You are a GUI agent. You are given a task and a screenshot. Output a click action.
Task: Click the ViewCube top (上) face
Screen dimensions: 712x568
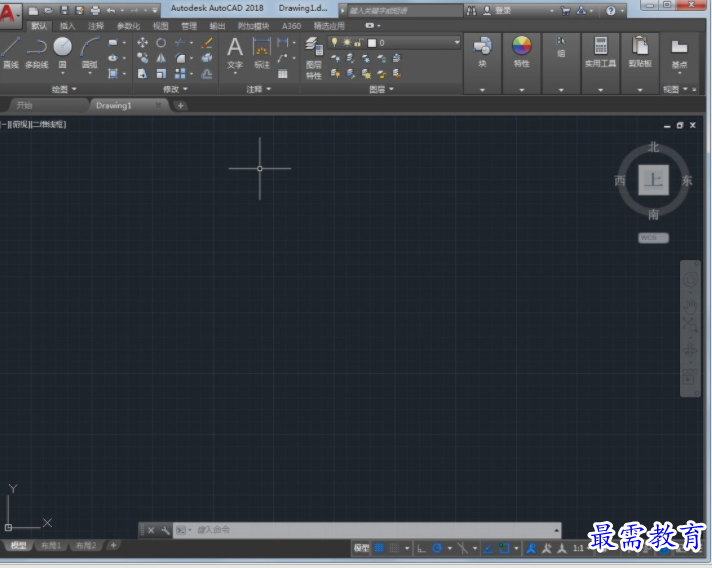(x=653, y=180)
